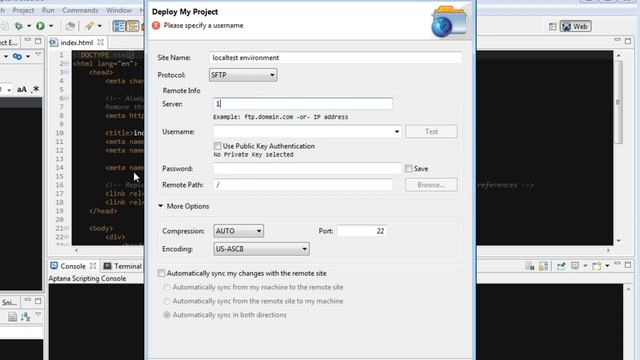
Task: Click into the Site Name field
Action: click(x=336, y=58)
